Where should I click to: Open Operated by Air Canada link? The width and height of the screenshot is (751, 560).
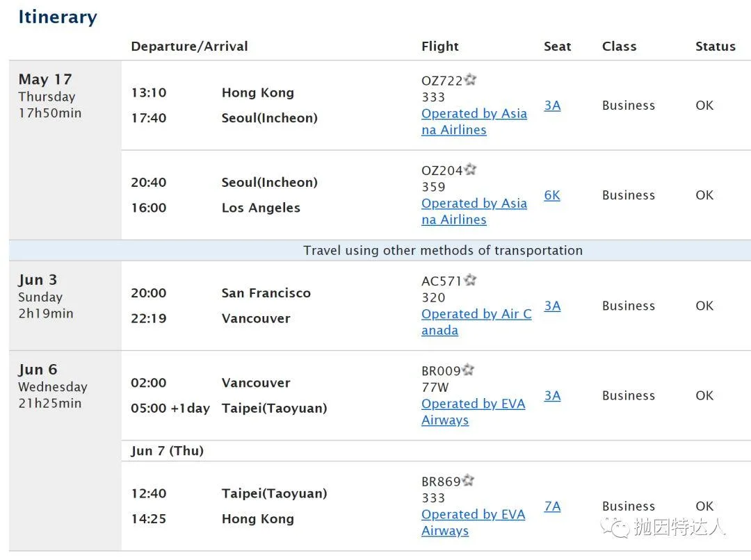point(476,322)
